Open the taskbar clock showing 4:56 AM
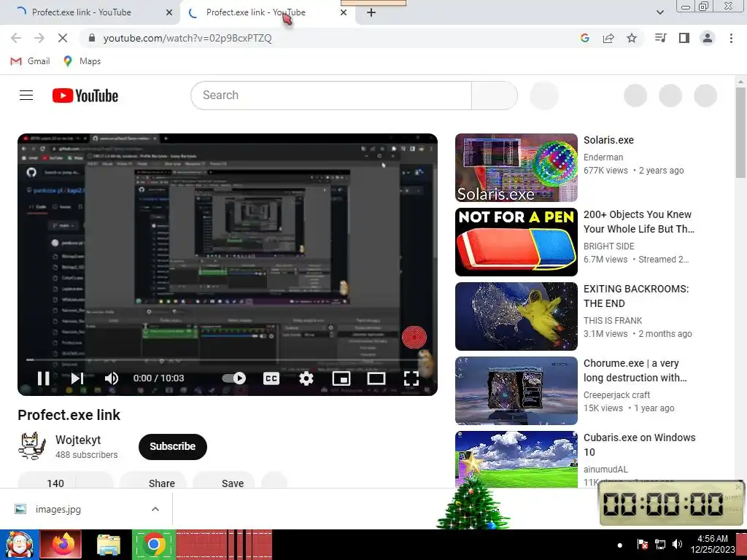The width and height of the screenshot is (747, 560). coord(713,544)
